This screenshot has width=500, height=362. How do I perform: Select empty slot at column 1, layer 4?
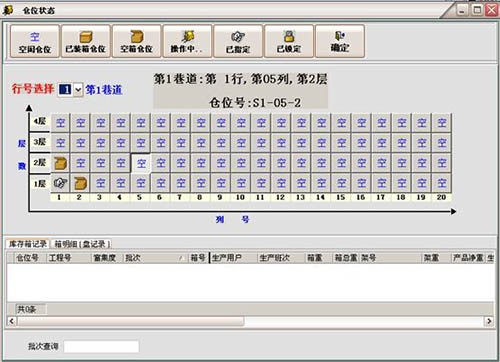pyautogui.click(x=60, y=123)
